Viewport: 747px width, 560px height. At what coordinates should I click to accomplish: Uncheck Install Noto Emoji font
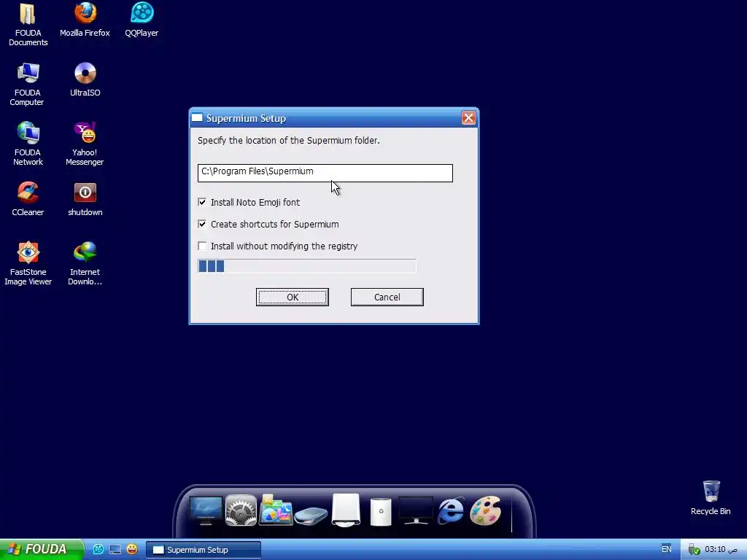point(202,202)
